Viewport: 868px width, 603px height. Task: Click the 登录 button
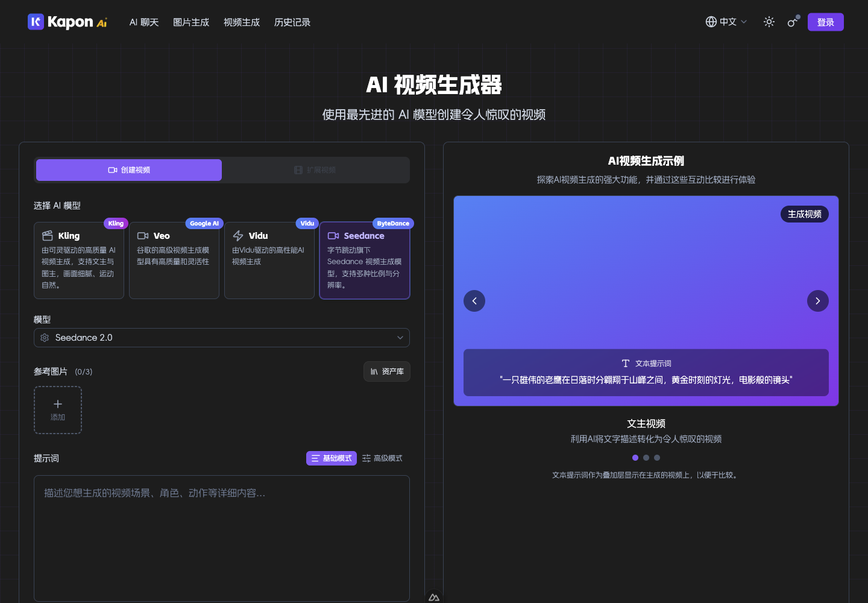click(826, 22)
